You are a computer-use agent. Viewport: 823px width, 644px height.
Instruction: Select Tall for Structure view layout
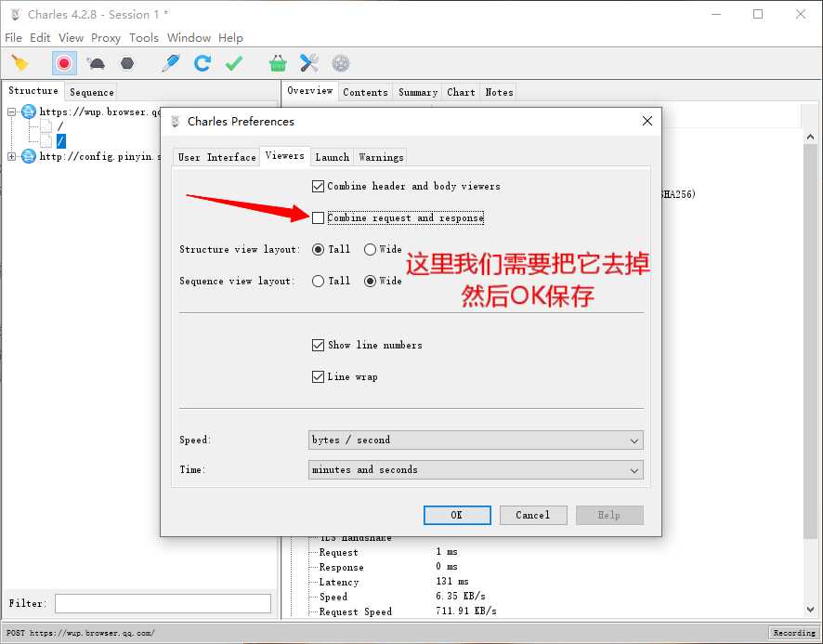(318, 249)
